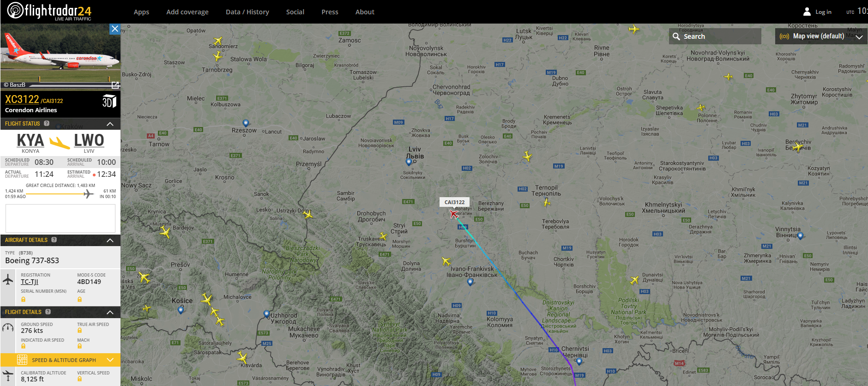Viewport: 868px width, 386px height.
Task: Open the 3D view icon
Action: click(109, 101)
